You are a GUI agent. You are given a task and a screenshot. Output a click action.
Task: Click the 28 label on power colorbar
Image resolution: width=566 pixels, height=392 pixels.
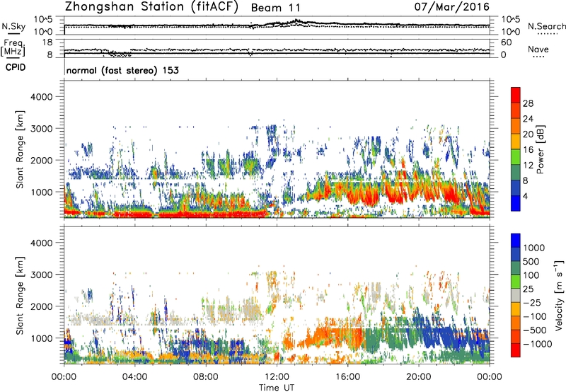coord(528,103)
